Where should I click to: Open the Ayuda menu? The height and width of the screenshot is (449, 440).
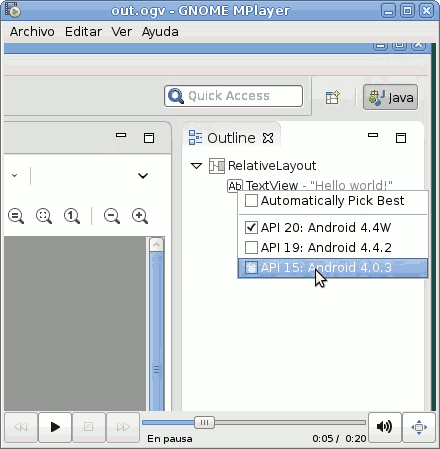pyautogui.click(x=160, y=32)
